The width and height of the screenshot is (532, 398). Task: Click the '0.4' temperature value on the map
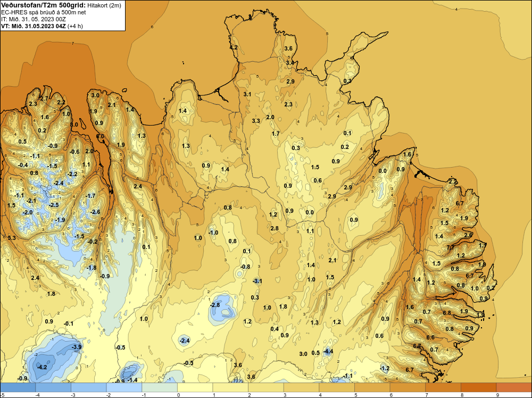click(x=275, y=329)
